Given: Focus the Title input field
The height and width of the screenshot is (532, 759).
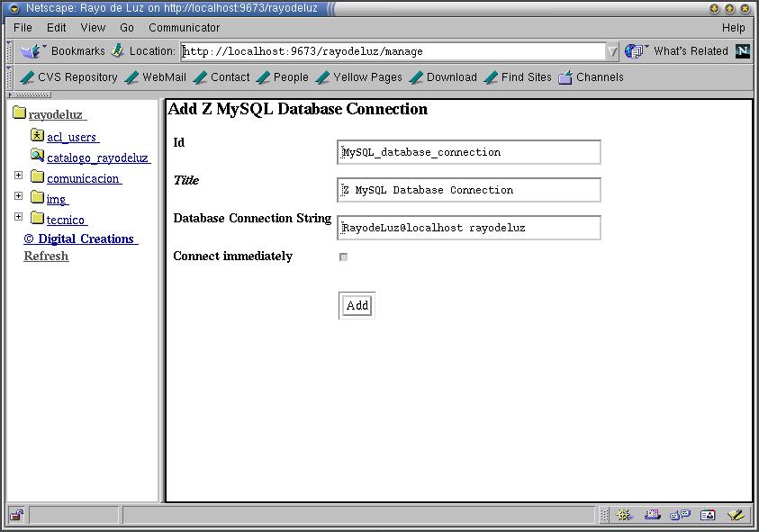Looking at the screenshot, I should tap(469, 190).
